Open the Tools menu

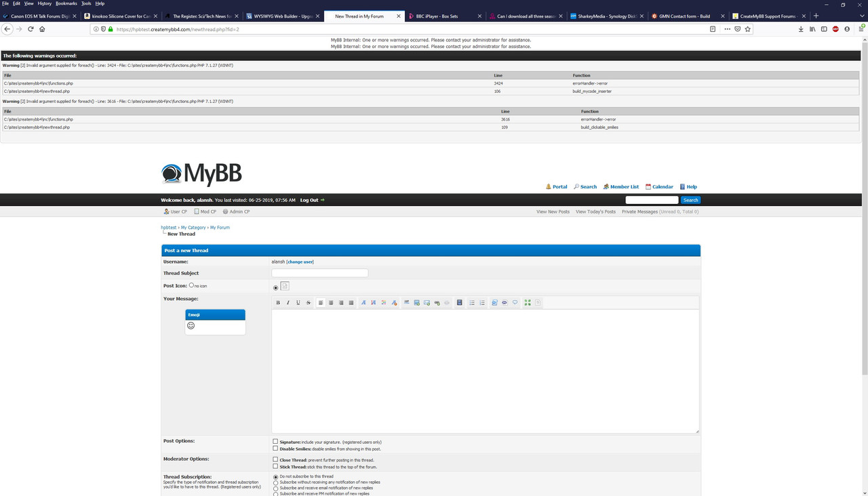[86, 3]
